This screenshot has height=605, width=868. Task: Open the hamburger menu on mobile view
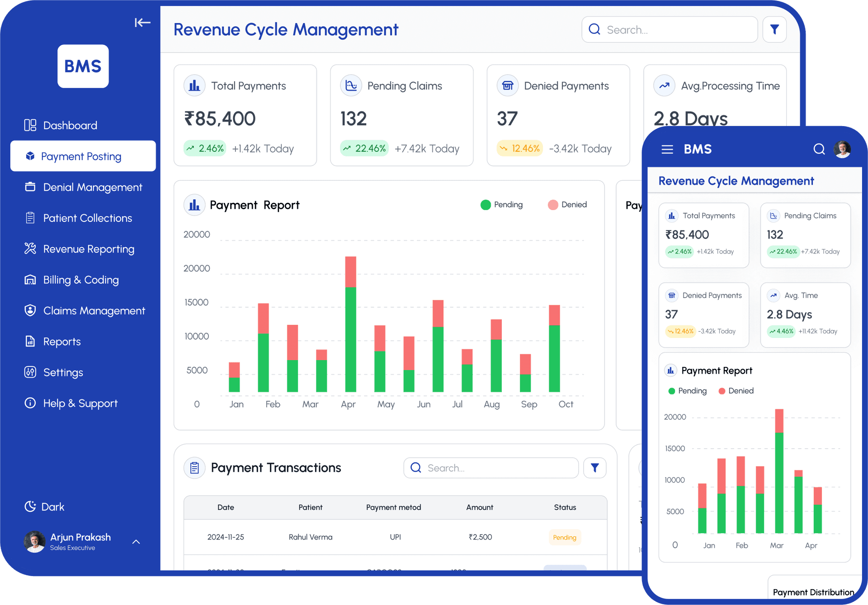pyautogui.click(x=667, y=149)
